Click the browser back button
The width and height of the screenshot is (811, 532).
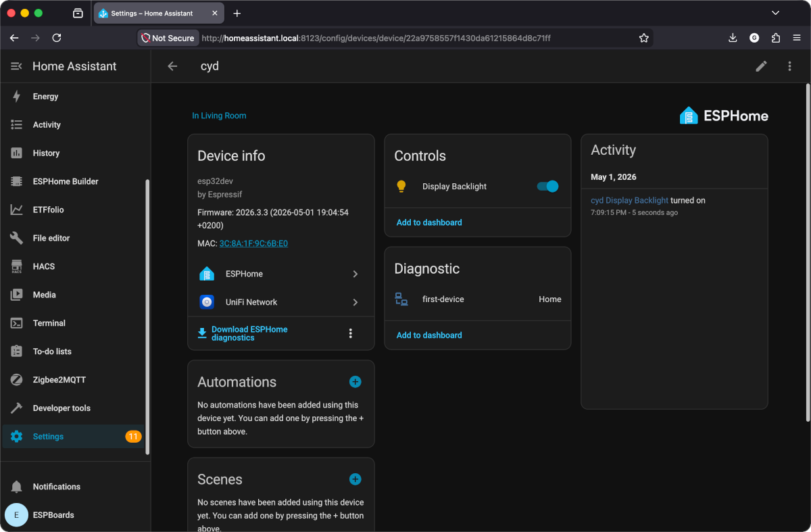click(14, 38)
